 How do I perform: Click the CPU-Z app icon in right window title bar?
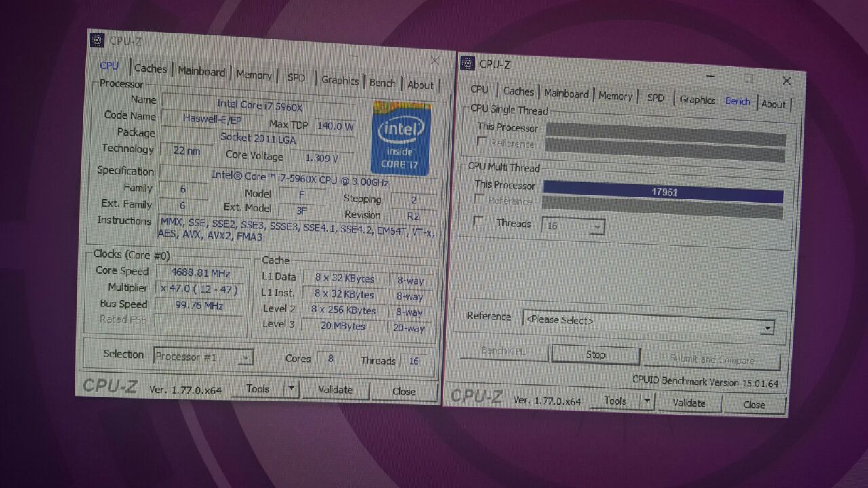click(468, 63)
